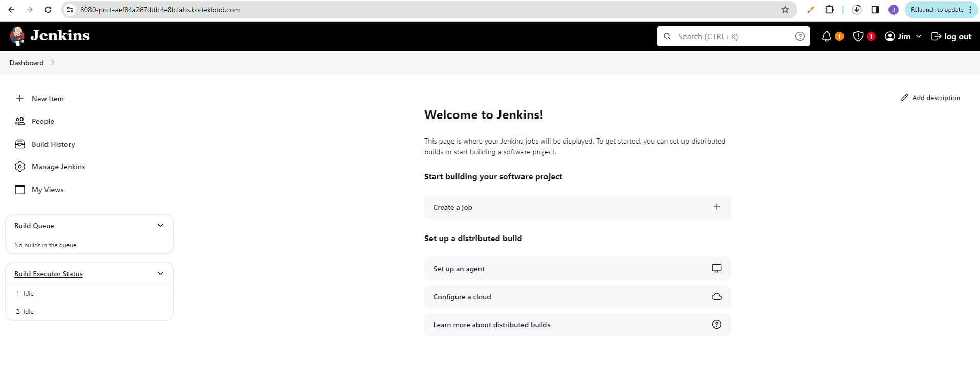Click the New Item plus icon
Viewport: 980px width, 377px height.
pyautogui.click(x=20, y=98)
